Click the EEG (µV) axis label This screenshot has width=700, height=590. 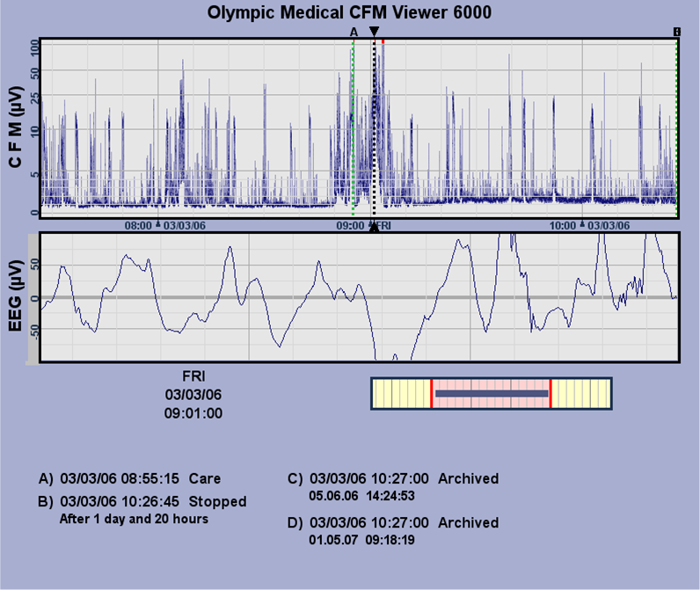(15, 296)
